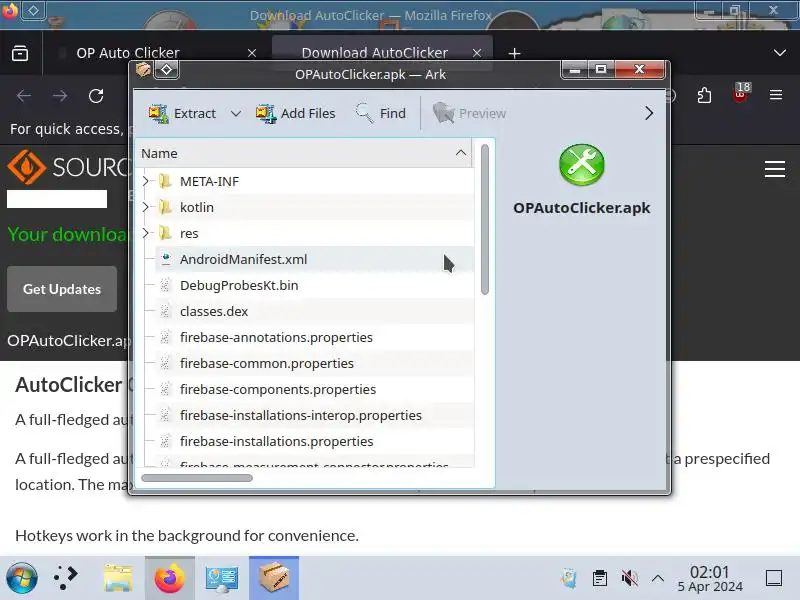This screenshot has width=800, height=600.
Task: Click the Name column sort arrow
Action: click(461, 153)
